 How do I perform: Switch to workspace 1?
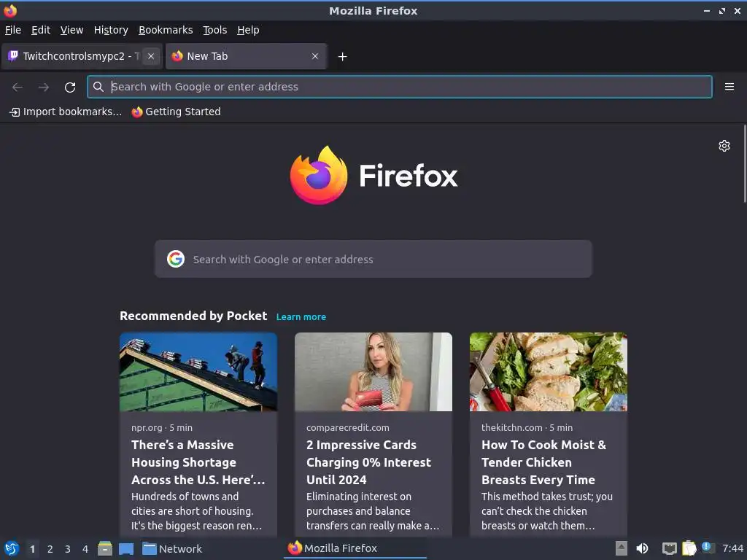(32, 549)
